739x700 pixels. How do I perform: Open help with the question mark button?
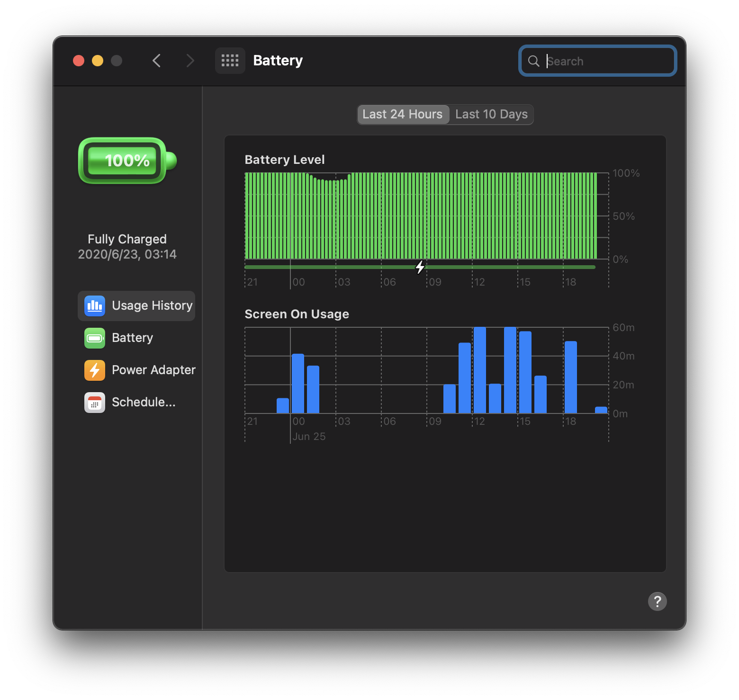click(x=657, y=601)
